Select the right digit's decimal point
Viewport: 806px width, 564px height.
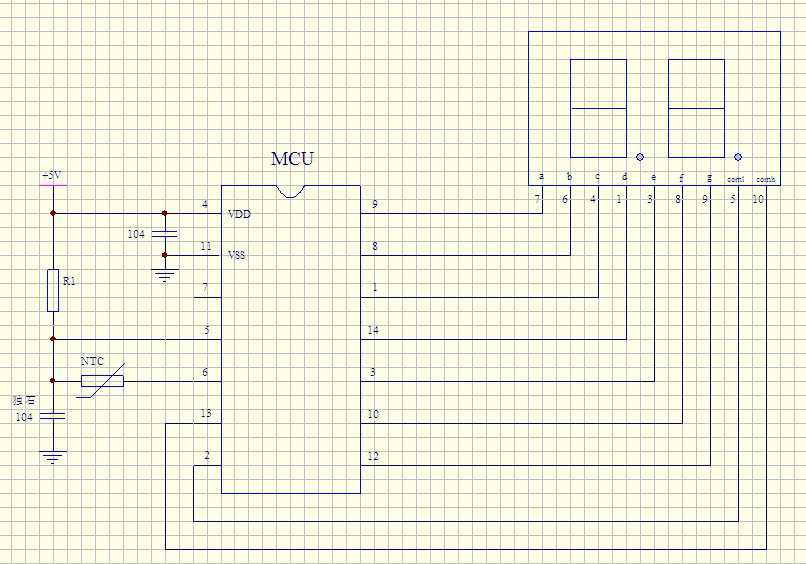coord(738,157)
